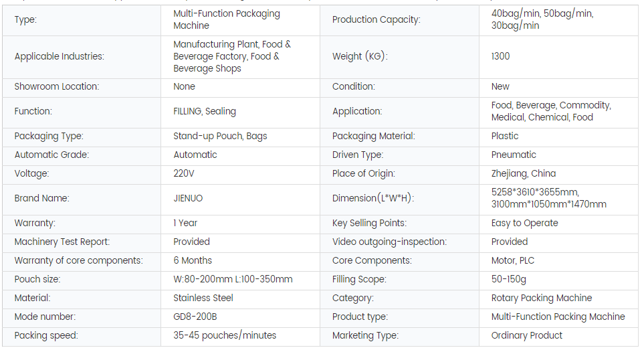The width and height of the screenshot is (644, 352).
Task: Select the 'Stand-up Pouch, Bags' cell
Action: coord(220,136)
